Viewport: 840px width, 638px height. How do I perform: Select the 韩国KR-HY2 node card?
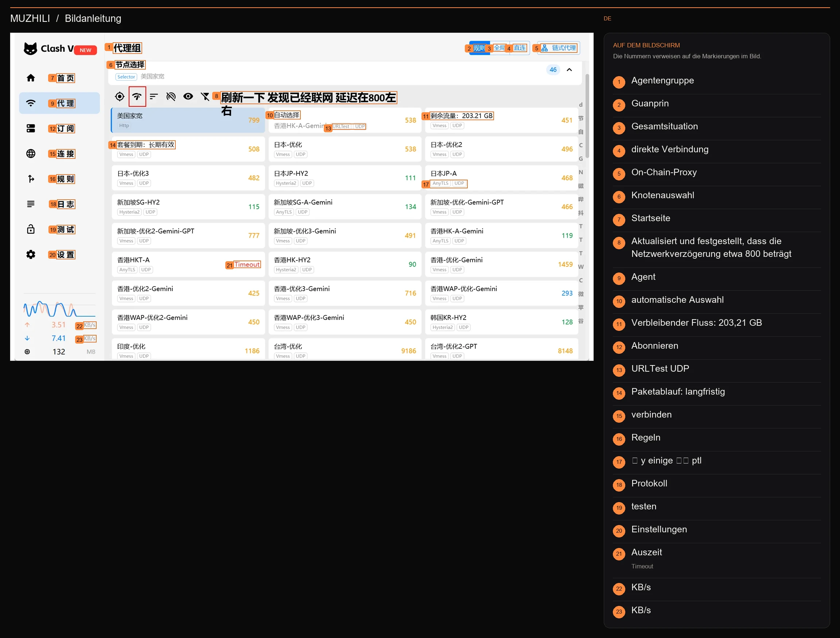coord(502,322)
